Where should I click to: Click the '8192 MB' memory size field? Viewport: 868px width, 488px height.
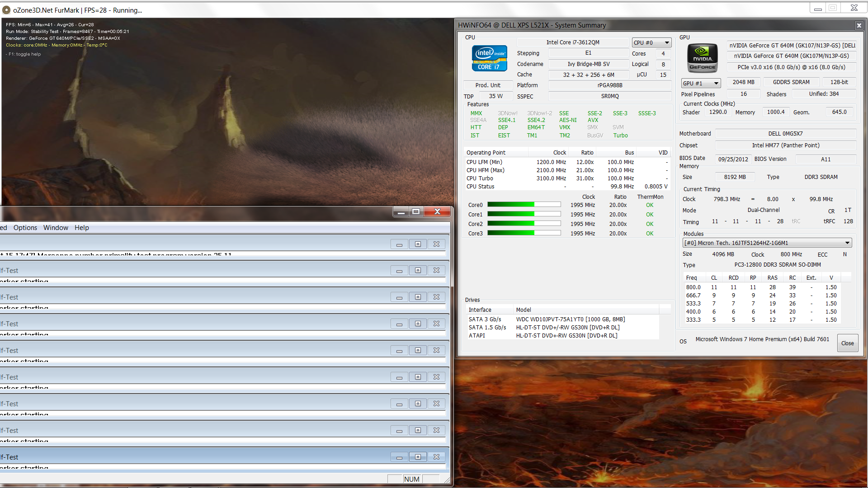coord(735,177)
